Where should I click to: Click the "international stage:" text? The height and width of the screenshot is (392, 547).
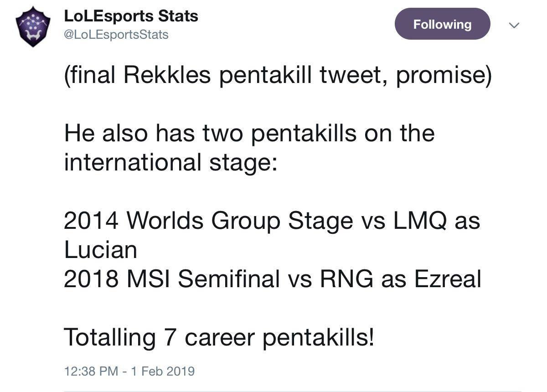170,163
